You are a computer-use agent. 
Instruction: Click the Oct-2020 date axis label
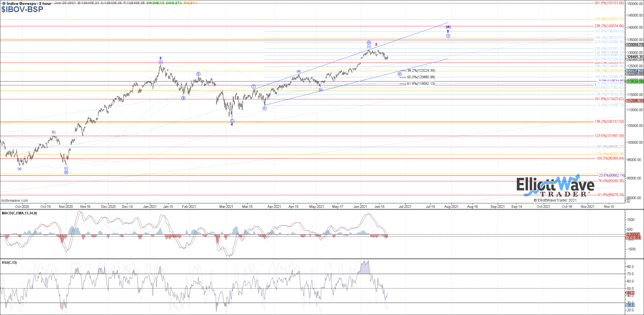coord(22,206)
